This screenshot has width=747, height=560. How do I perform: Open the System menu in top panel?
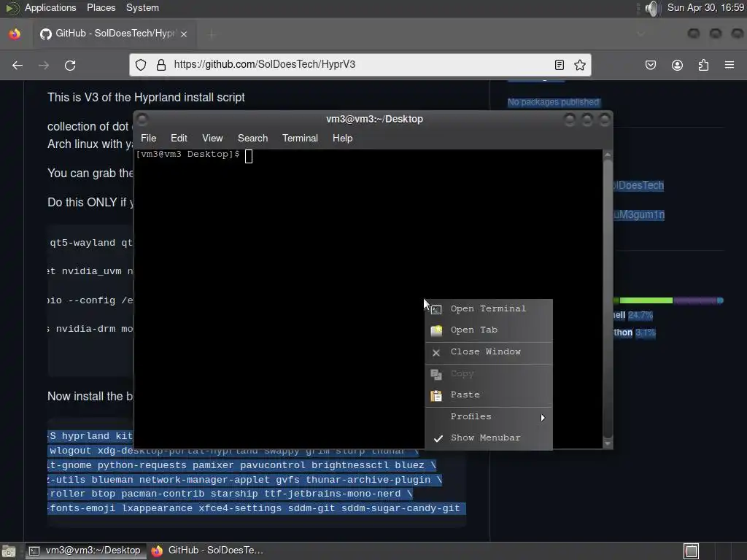click(x=142, y=7)
